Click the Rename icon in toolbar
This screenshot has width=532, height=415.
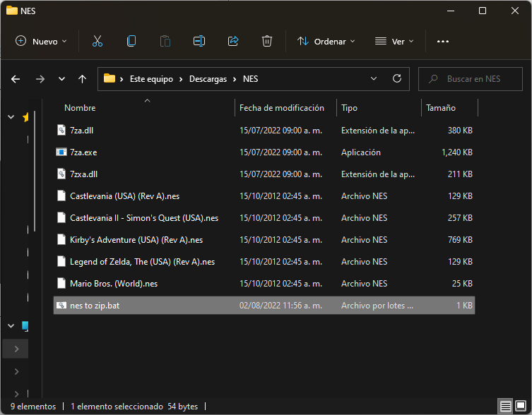[199, 42]
